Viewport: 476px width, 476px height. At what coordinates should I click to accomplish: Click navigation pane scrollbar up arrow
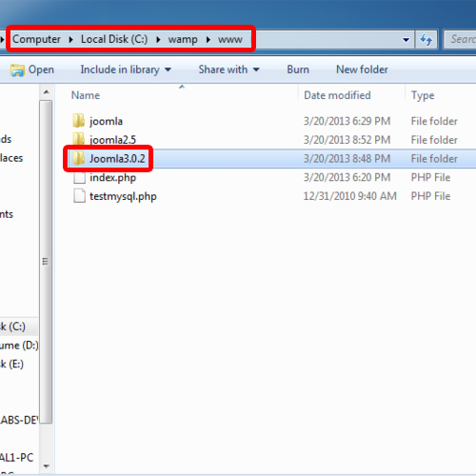[x=47, y=92]
